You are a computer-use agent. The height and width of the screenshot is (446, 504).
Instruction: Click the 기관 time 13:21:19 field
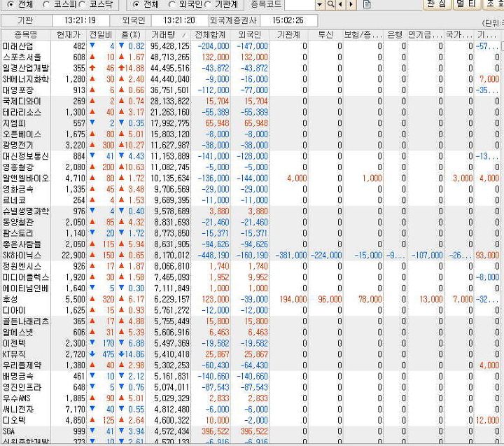[x=80, y=20]
